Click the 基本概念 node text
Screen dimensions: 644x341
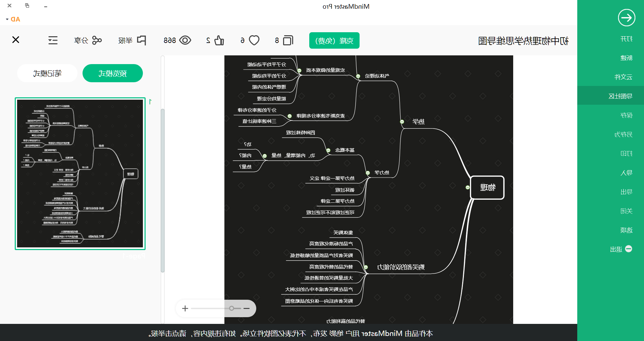345,150
